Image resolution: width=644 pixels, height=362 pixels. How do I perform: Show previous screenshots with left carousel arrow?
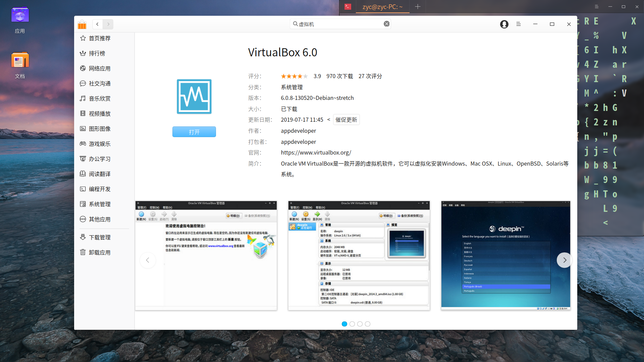click(x=148, y=260)
